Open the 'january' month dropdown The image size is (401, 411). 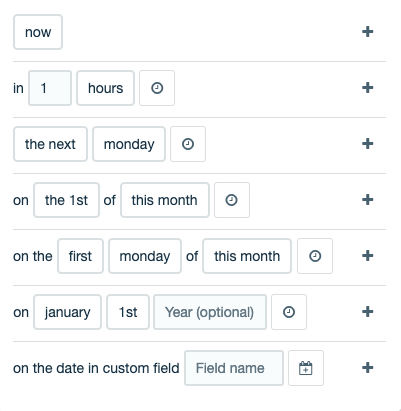pyautogui.click(x=67, y=312)
